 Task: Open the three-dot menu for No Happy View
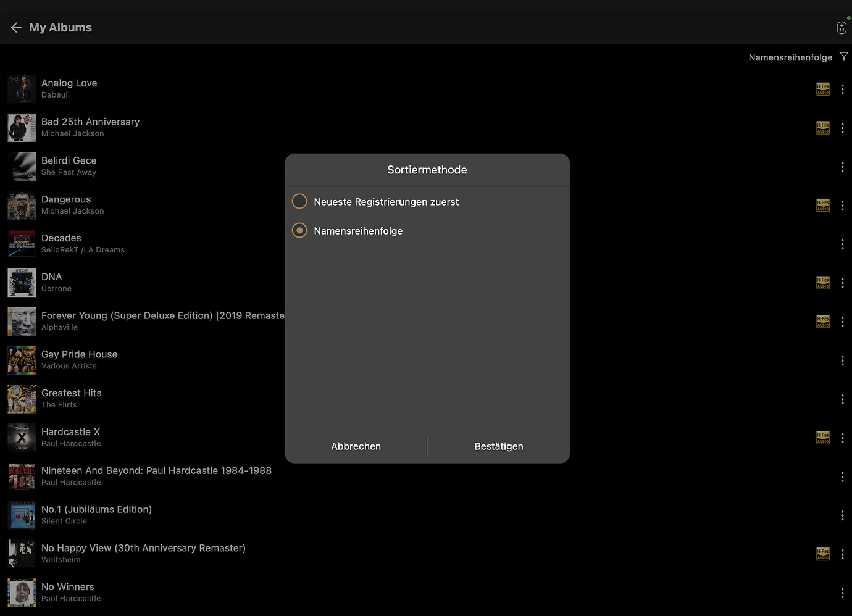(x=842, y=554)
